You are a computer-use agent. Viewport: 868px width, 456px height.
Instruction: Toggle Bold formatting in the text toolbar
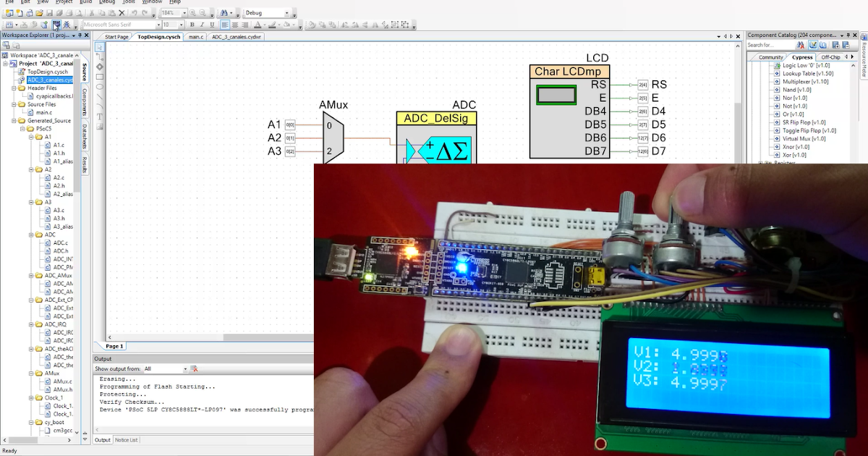[192, 24]
